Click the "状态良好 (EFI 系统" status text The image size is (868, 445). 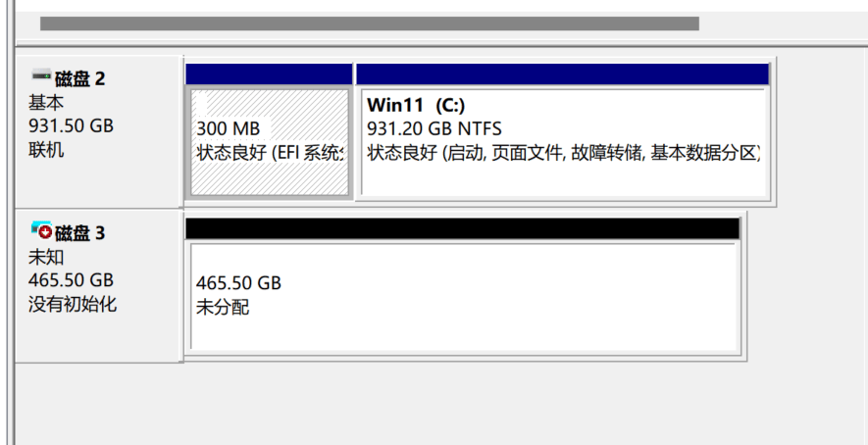tap(269, 153)
